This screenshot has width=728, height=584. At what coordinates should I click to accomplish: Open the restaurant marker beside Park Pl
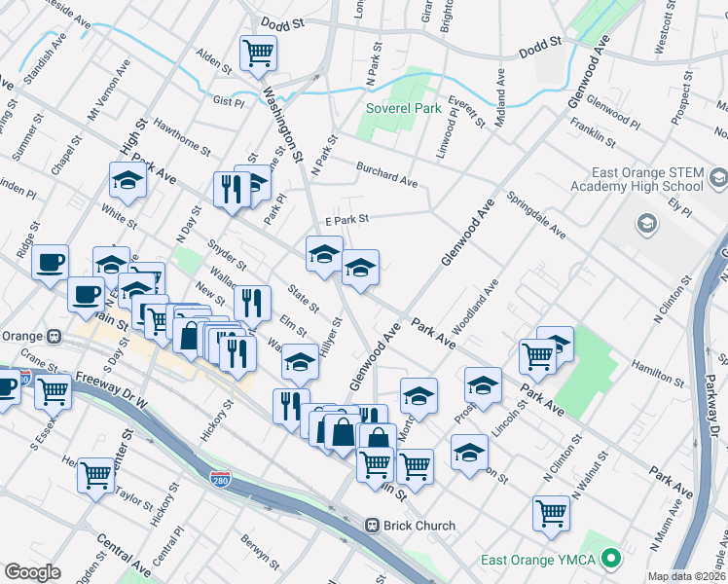(232, 190)
